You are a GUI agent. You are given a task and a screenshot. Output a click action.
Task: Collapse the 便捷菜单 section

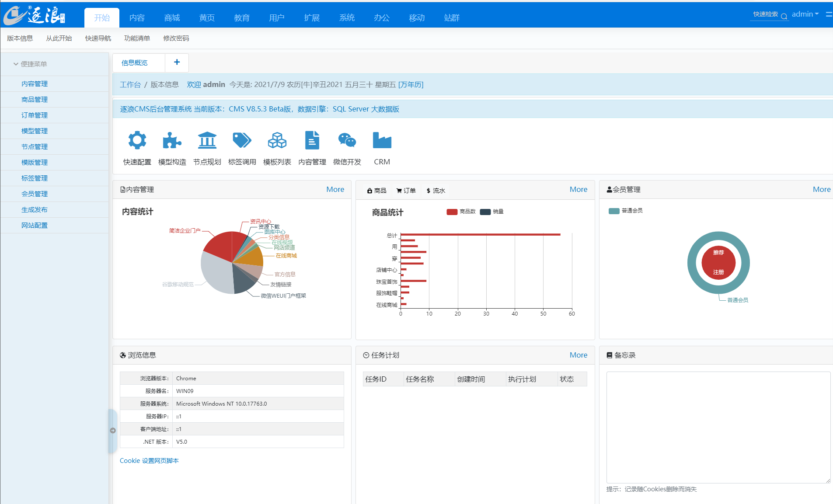click(x=31, y=64)
